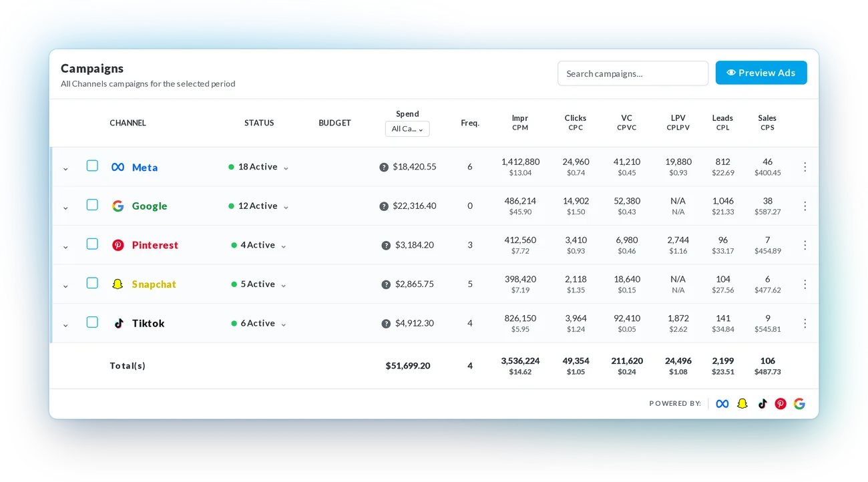The width and height of the screenshot is (868, 482).
Task: Open the Pinterest channel link
Action: click(x=155, y=245)
